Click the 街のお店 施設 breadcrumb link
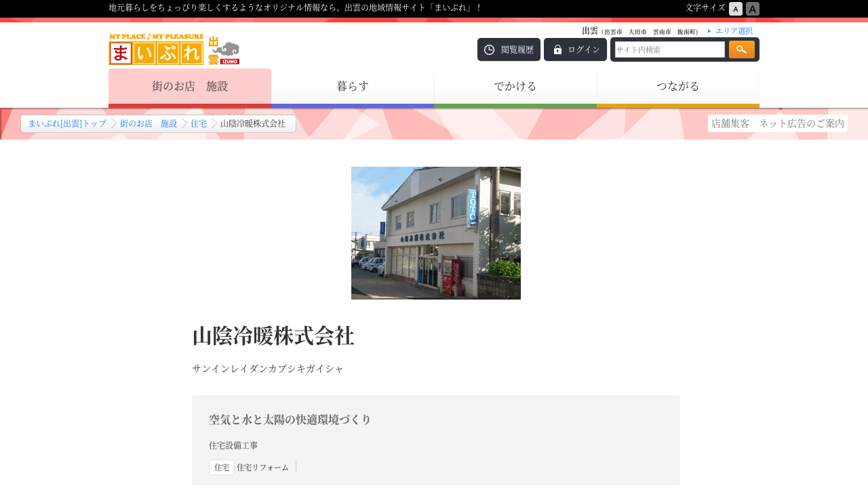The height and width of the screenshot is (488, 868). pyautogui.click(x=149, y=124)
